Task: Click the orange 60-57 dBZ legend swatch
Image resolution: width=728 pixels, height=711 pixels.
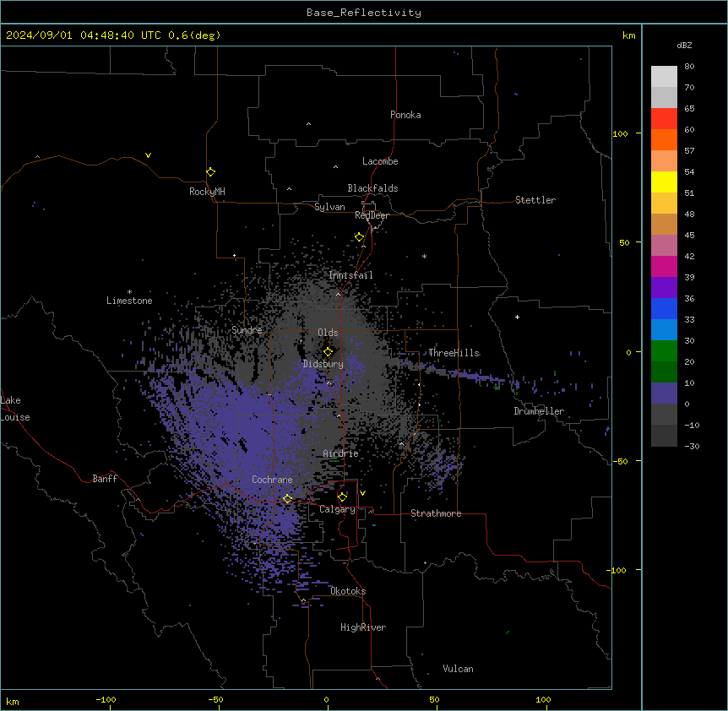Action: pyautogui.click(x=664, y=139)
